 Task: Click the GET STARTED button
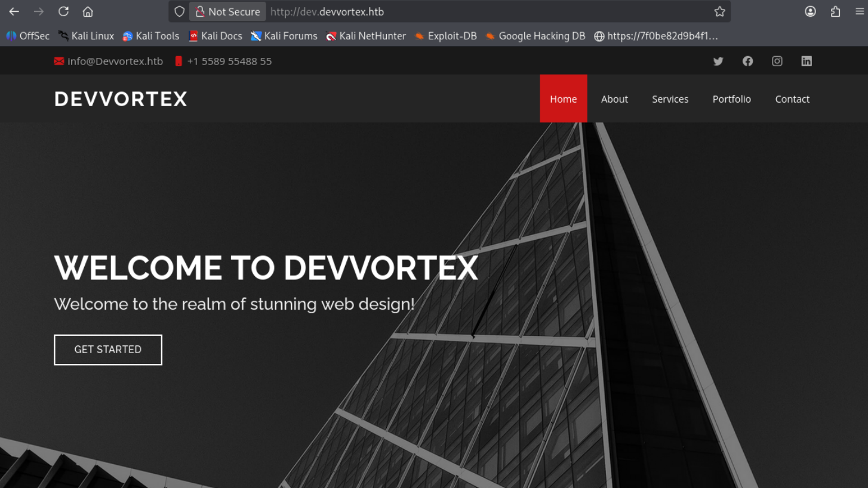[108, 350]
